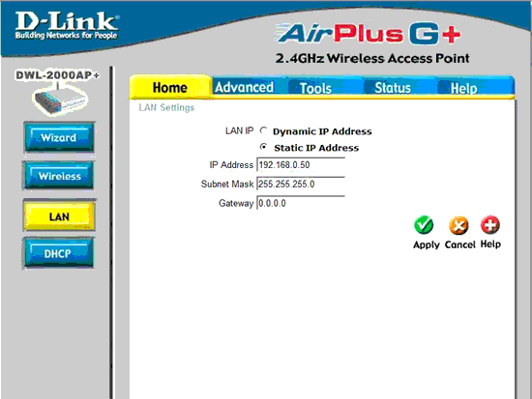Click the red Help plus icon
This screenshot has width=532, height=399.
[490, 225]
